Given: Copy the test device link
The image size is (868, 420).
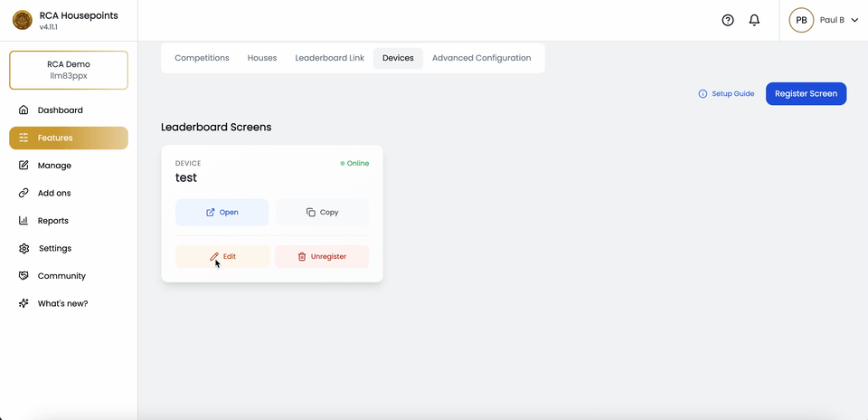Looking at the screenshot, I should (x=322, y=212).
